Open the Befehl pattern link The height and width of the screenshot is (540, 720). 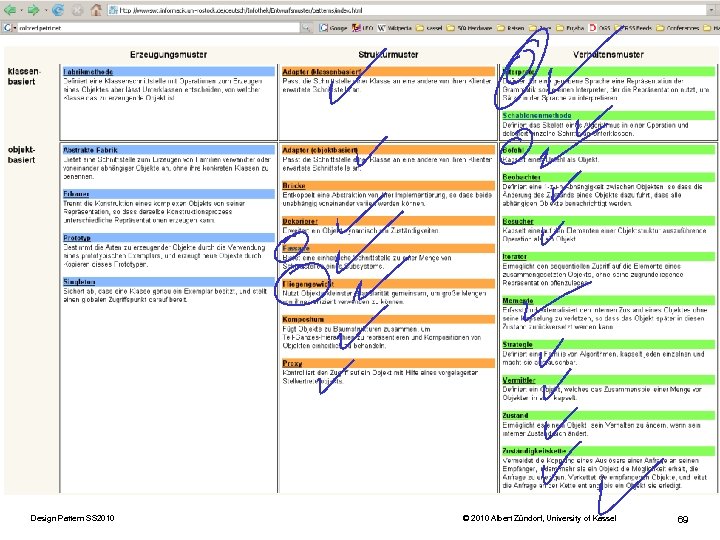point(512,150)
